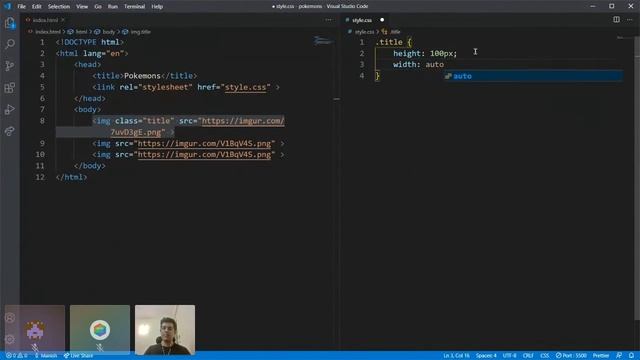The image size is (640, 360).
Task: Click line number 12 in index.html
Action: point(40,177)
